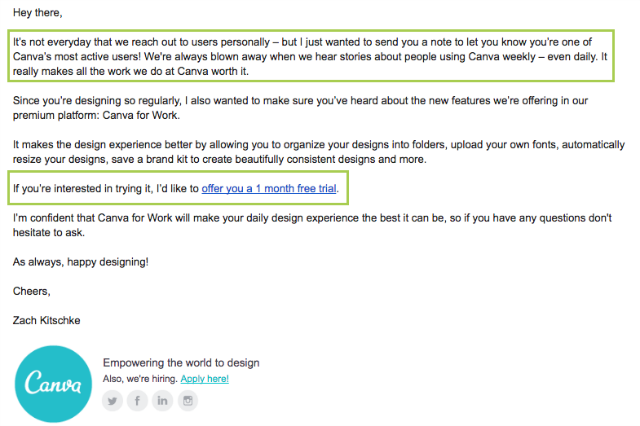Screen dimensions: 640x426
Task: Follow the 1 month free trial link
Action: click(x=269, y=189)
